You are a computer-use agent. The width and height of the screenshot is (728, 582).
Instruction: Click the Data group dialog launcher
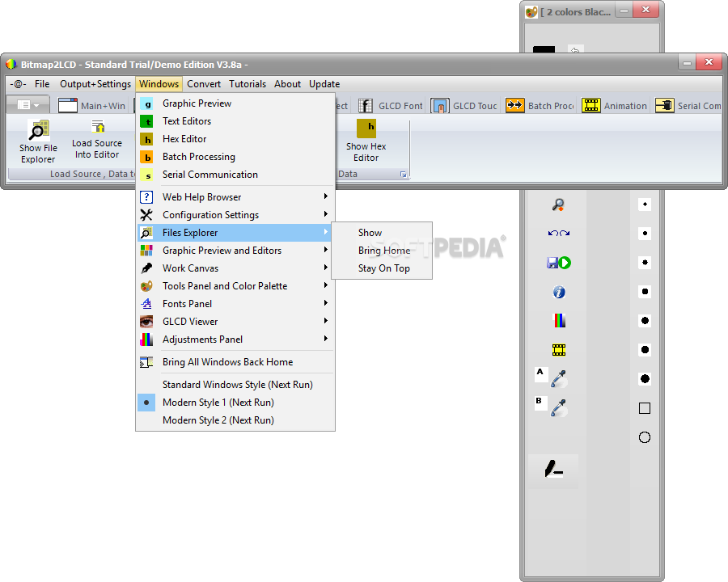tap(403, 175)
